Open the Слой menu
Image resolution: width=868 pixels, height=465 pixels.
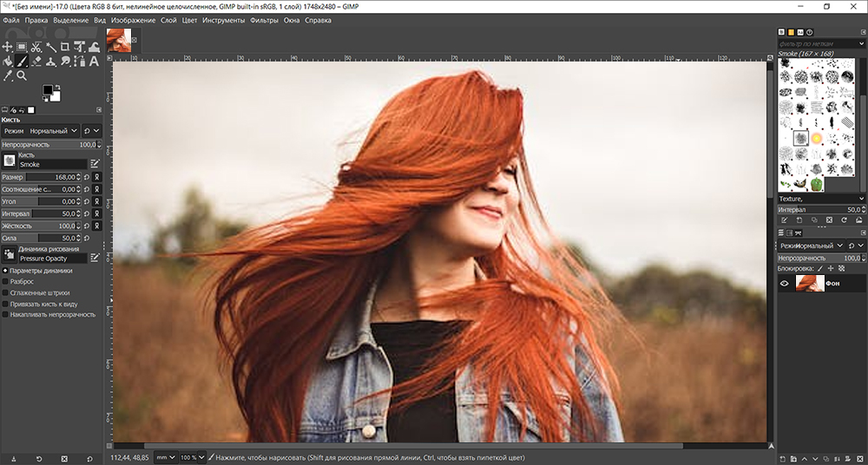168,20
